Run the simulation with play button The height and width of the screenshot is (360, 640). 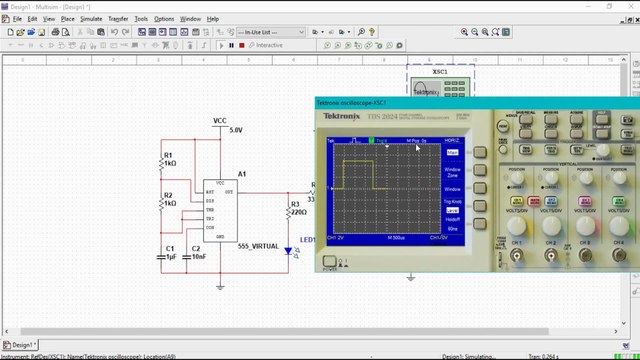(x=221, y=46)
